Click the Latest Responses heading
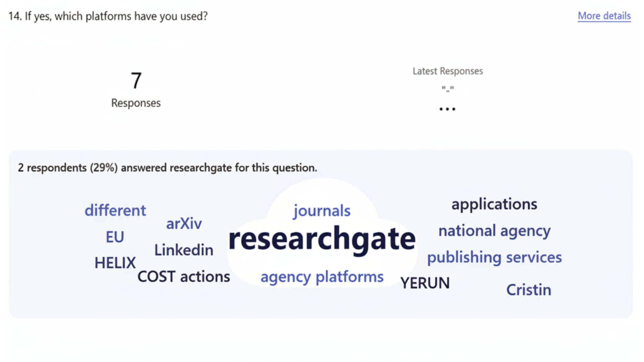The image size is (644, 362). click(447, 71)
